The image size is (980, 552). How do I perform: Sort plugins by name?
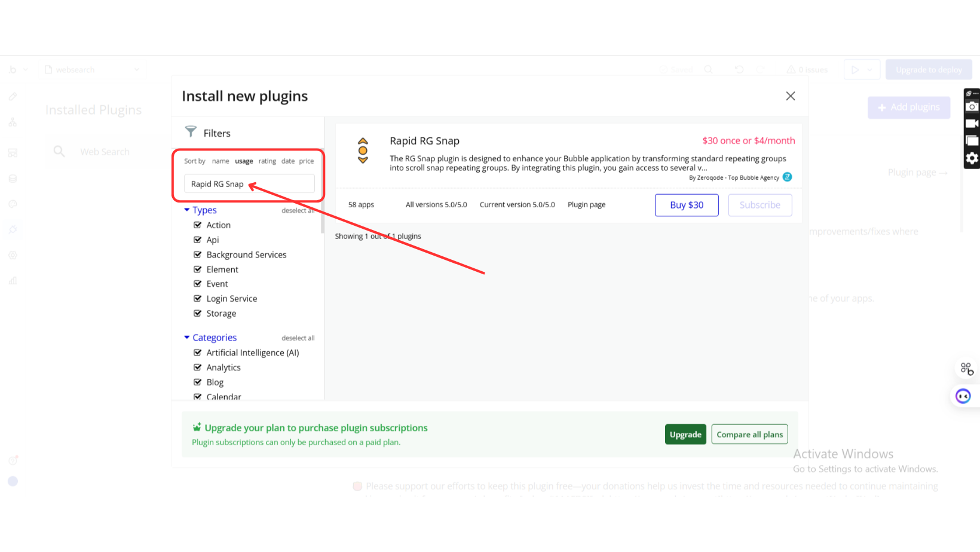point(220,161)
